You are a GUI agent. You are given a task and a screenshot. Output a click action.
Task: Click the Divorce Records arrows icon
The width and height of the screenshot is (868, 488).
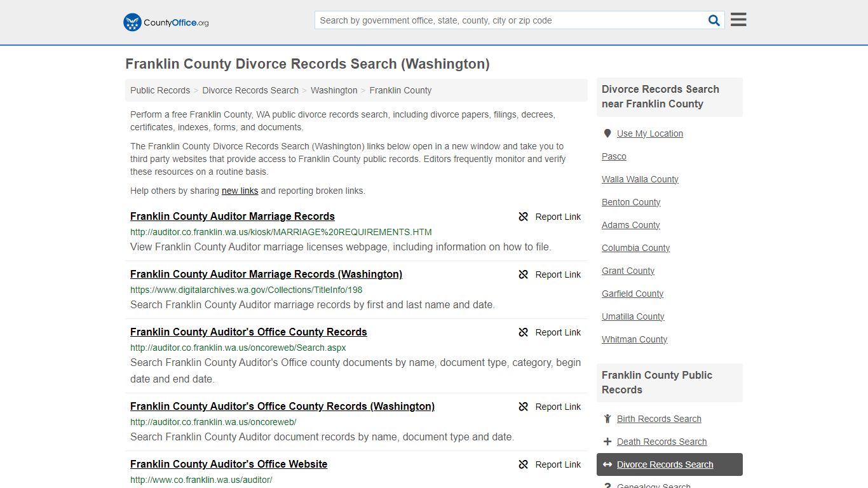pyautogui.click(x=607, y=464)
